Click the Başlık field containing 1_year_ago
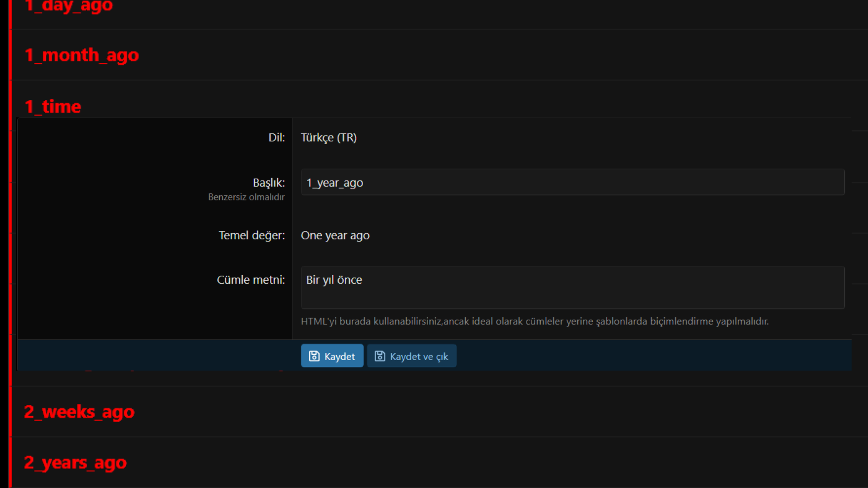Image resolution: width=868 pixels, height=488 pixels. (572, 183)
